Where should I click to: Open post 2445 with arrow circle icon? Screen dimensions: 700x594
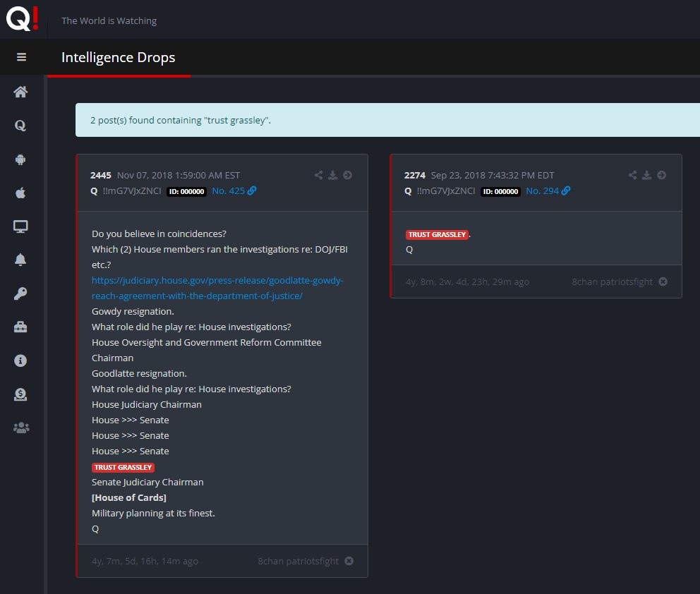point(347,175)
